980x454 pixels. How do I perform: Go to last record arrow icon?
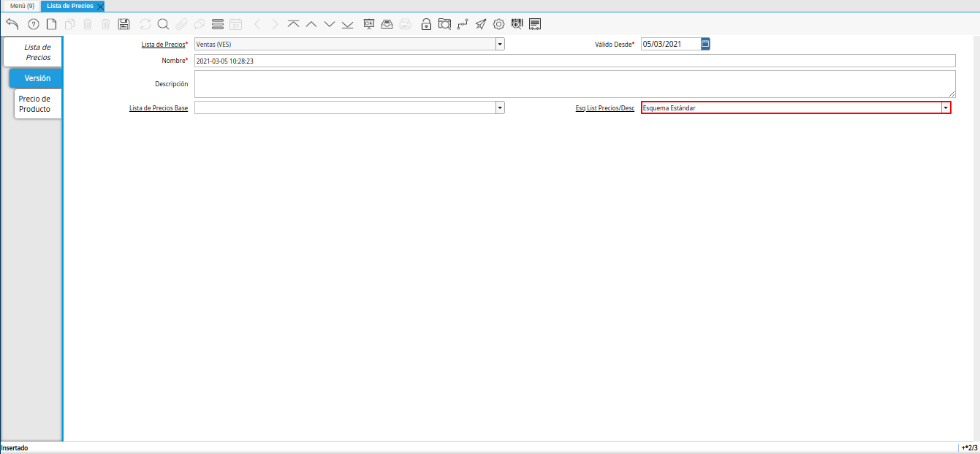pos(347,24)
